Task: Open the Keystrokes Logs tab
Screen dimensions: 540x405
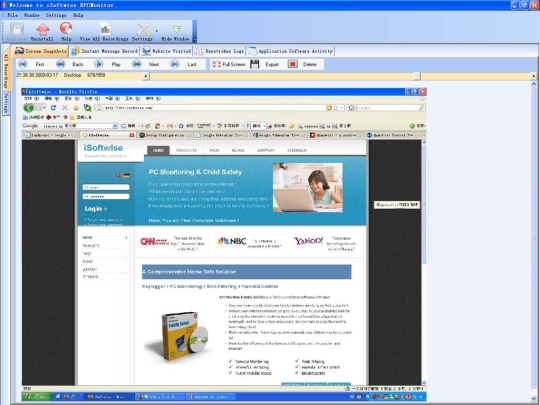Action: pyautogui.click(x=219, y=51)
